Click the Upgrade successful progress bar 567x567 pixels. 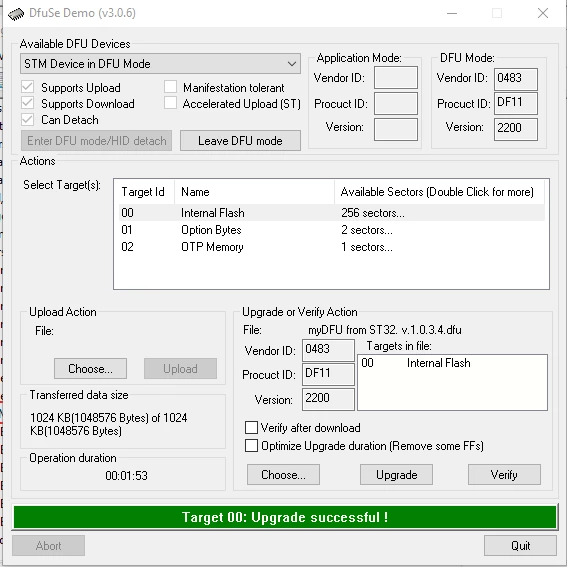coord(285,517)
